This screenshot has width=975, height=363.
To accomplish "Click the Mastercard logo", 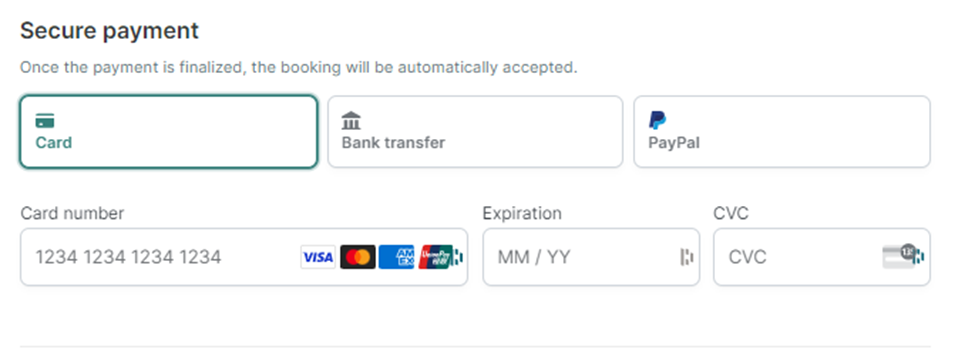I will tap(358, 257).
